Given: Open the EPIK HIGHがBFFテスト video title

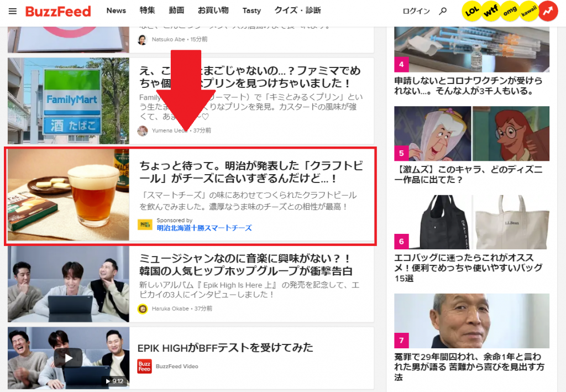Looking at the screenshot, I should coord(226,348).
